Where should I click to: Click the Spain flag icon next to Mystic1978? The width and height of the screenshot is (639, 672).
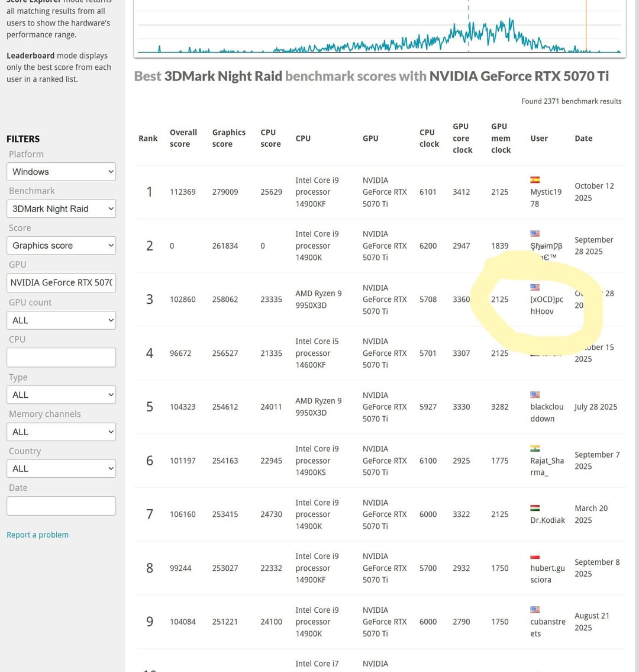click(534, 179)
